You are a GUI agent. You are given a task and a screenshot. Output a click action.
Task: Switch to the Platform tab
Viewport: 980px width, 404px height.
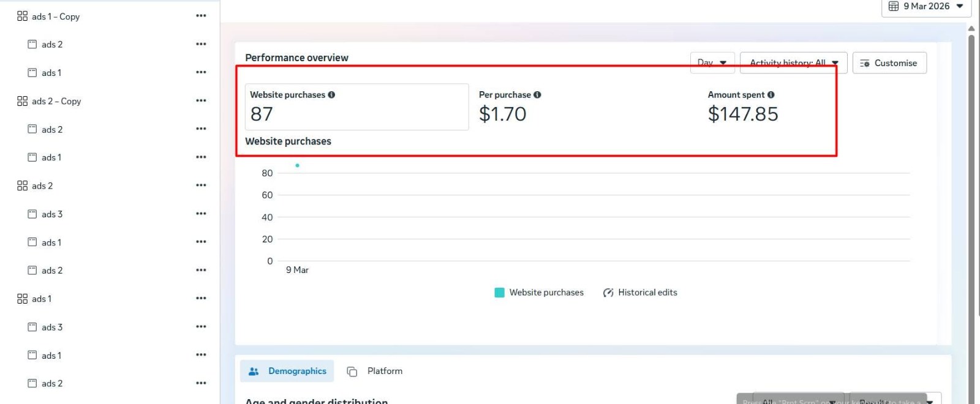pos(375,371)
